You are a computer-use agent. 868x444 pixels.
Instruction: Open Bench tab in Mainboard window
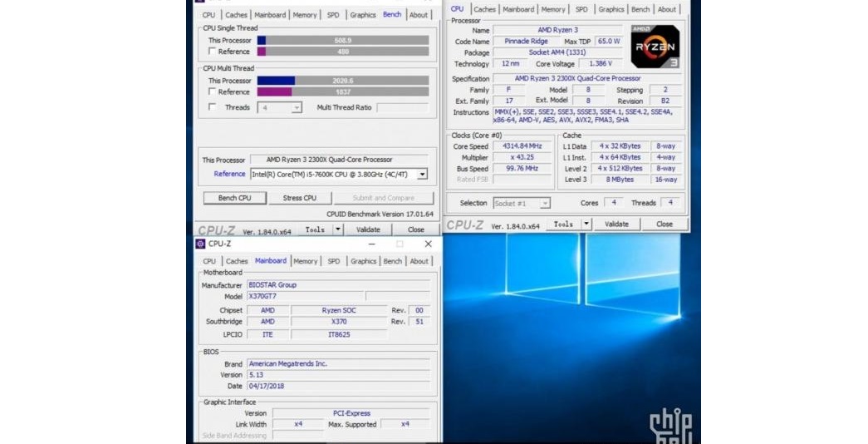pyautogui.click(x=393, y=261)
